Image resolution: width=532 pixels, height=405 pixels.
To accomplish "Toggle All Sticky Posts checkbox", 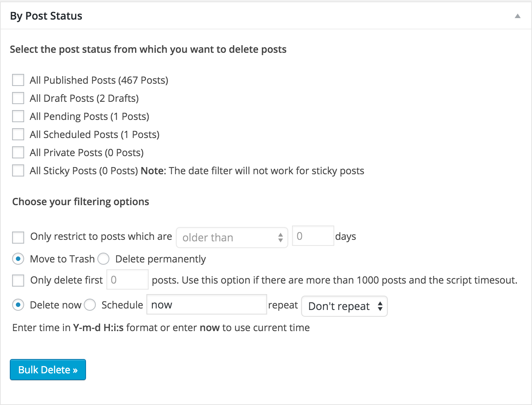I will coord(18,170).
